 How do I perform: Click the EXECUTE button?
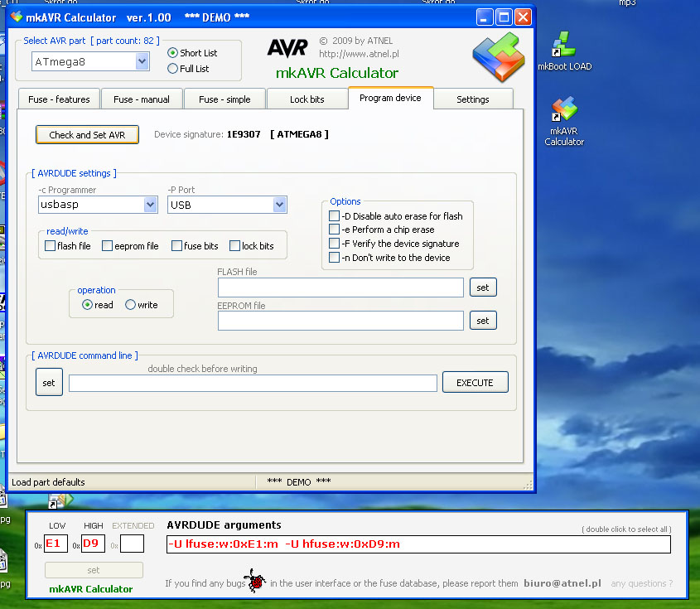click(475, 382)
